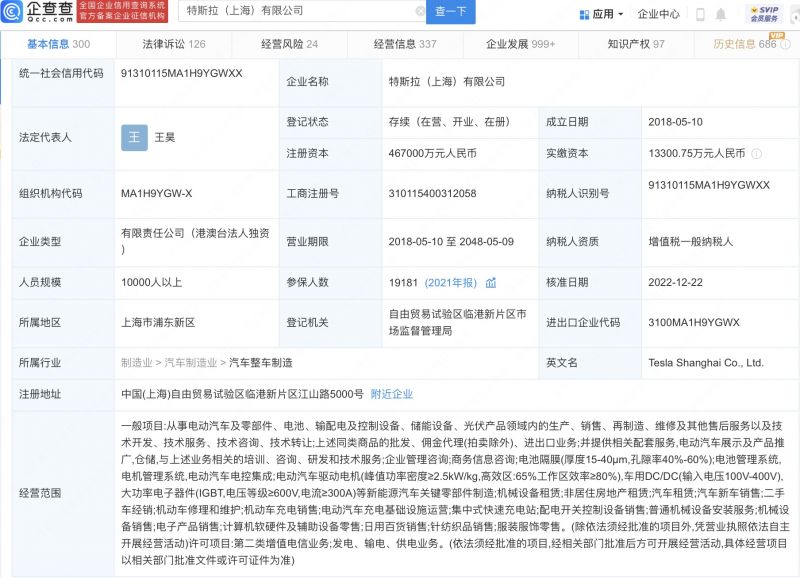Select the credit code 91310115MA1H9YGWXX under 统一社会信用代码

coord(182,73)
